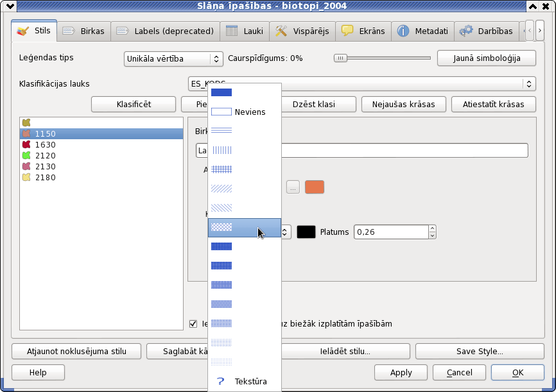Click the Cancel button
Viewport: 556px width, 392px height.
(x=459, y=373)
